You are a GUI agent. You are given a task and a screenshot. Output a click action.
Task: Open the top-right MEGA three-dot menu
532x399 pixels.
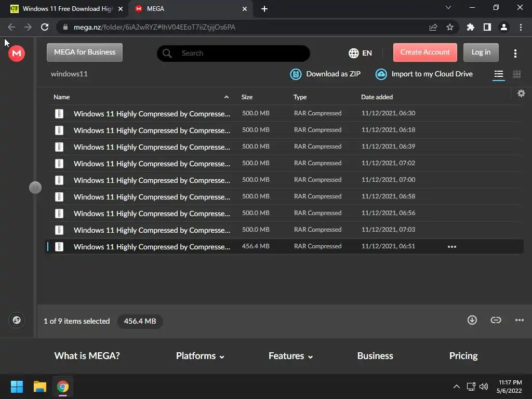coord(515,54)
